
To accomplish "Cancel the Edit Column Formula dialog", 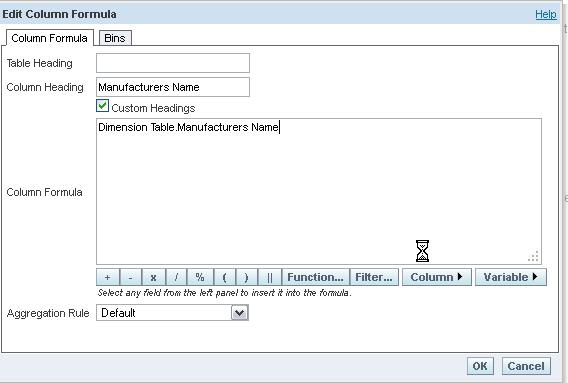I will (526, 366).
